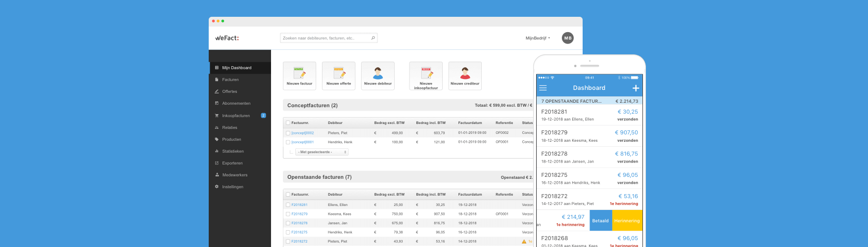Toggle select-all checkbox in Openstaande facturen header

pos(288,195)
